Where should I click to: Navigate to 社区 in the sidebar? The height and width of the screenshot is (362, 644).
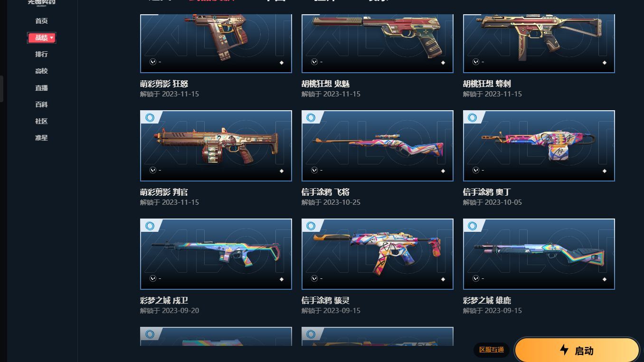[x=41, y=121]
